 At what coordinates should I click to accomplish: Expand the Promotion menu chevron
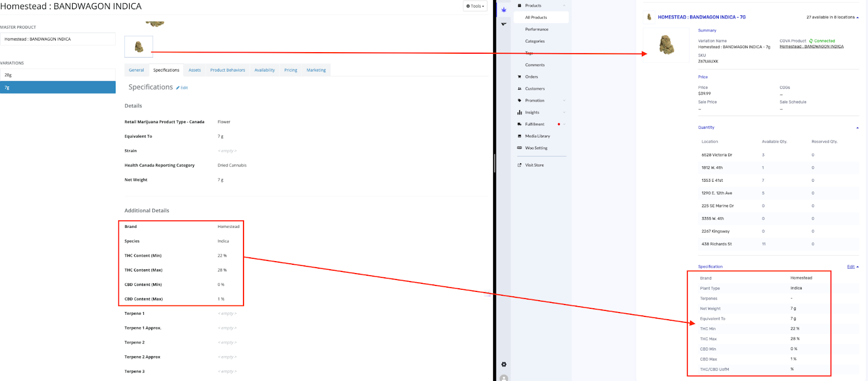point(564,100)
